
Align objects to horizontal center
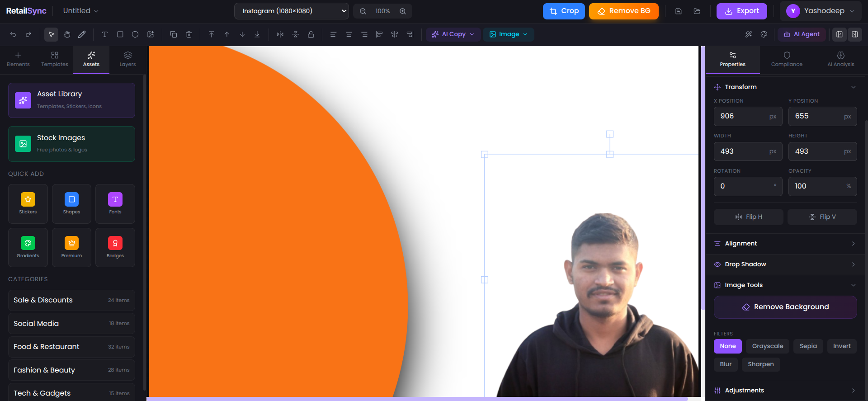point(395,34)
